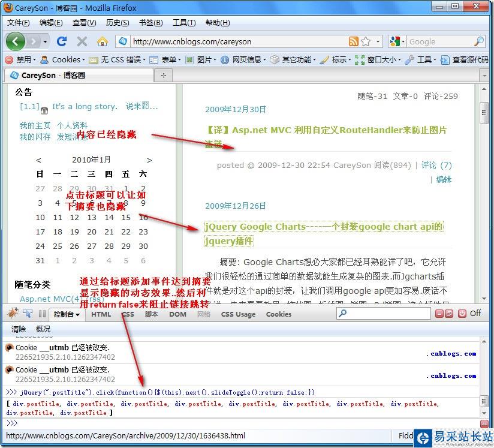Select the CareySon - 博客园 browser tab
494x448 pixels.
tap(79, 76)
